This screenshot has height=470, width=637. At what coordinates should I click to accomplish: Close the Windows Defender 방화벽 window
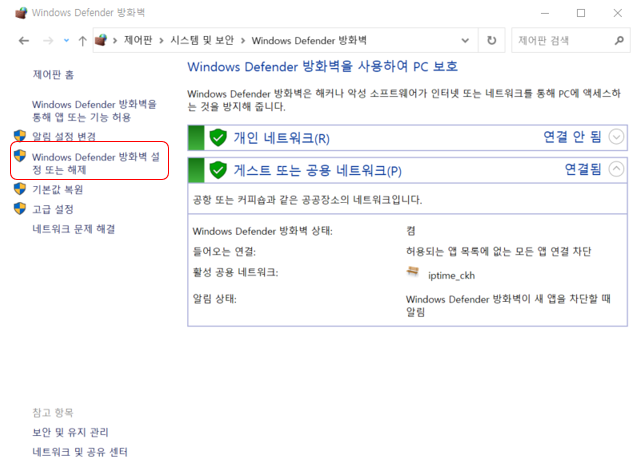(618, 13)
